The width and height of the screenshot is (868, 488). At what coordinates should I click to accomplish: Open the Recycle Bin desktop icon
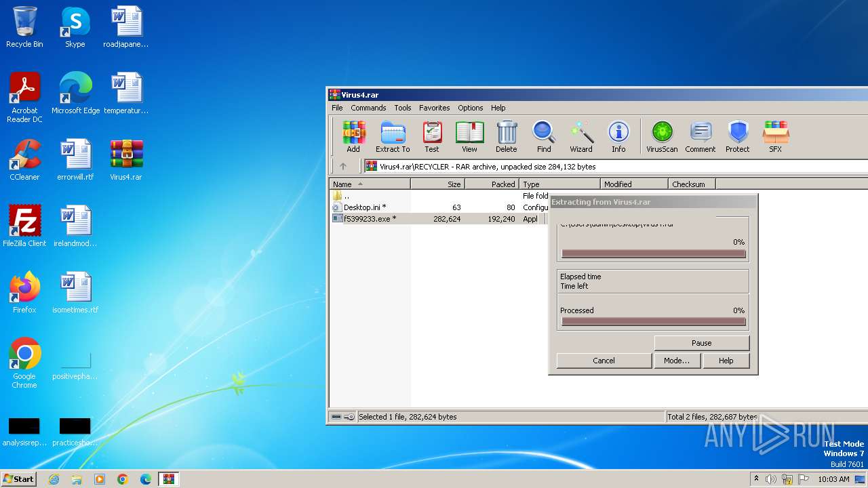(x=24, y=27)
